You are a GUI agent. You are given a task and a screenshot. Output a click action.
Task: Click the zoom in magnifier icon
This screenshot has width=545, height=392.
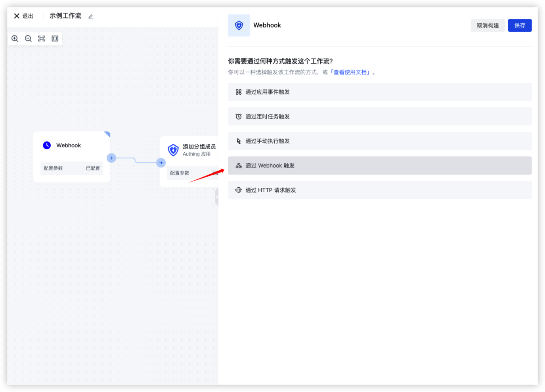(15, 38)
